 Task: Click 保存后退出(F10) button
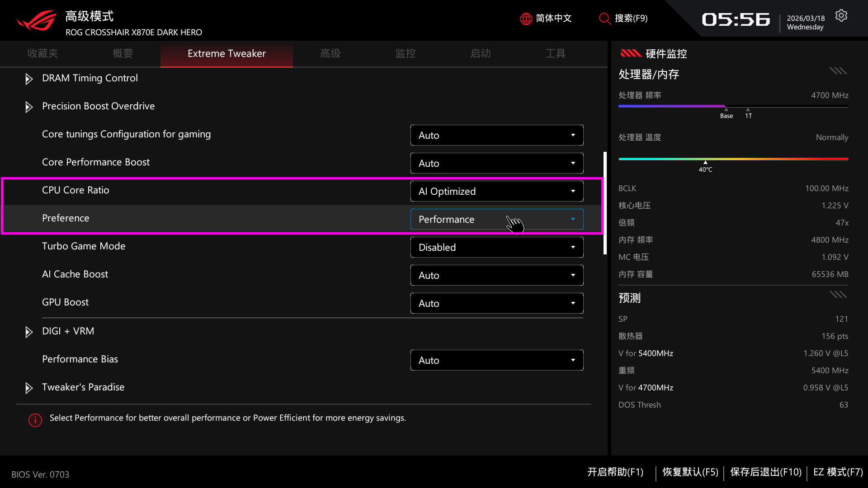pos(765,472)
